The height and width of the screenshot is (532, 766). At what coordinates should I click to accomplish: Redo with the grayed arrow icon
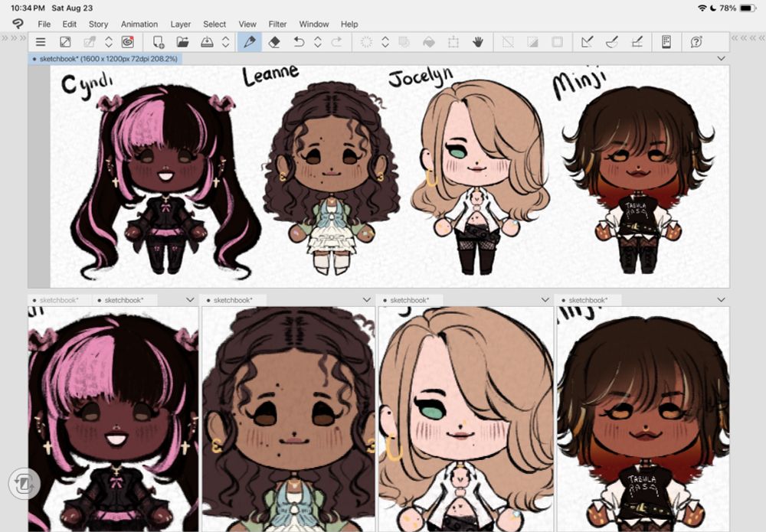[336, 42]
